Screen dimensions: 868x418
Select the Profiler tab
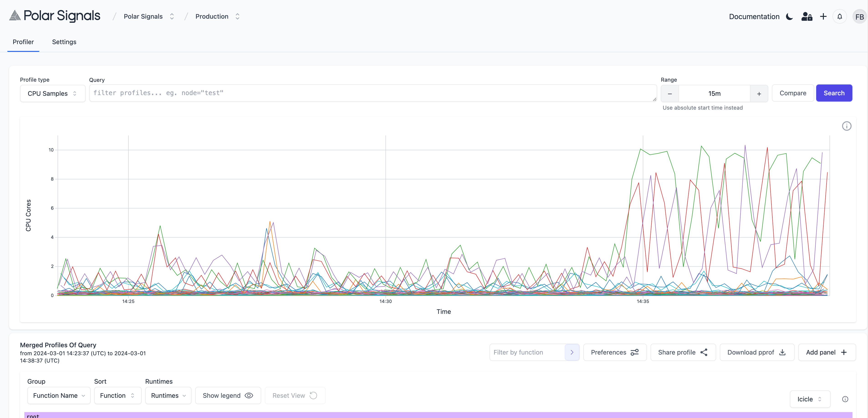(x=23, y=42)
